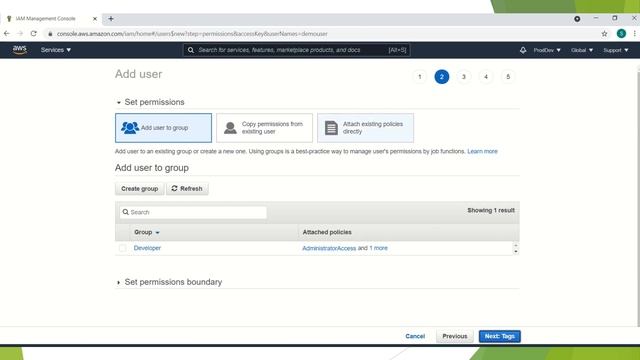Open Chrome's three-dot menu
Viewport: 640px width, 360px height.
(x=635, y=34)
